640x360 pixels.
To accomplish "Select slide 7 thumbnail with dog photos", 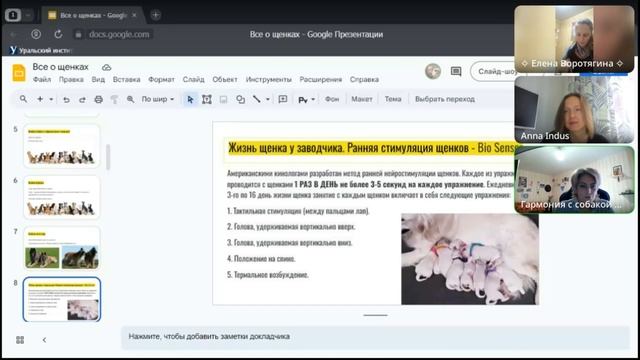I will coord(62,248).
